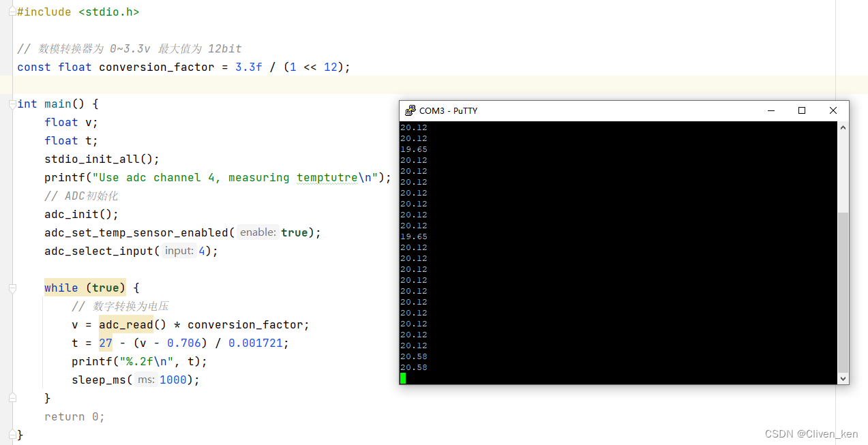Image resolution: width=868 pixels, height=445 pixels.
Task: Click the "return 0;" statement
Action: 75,417
